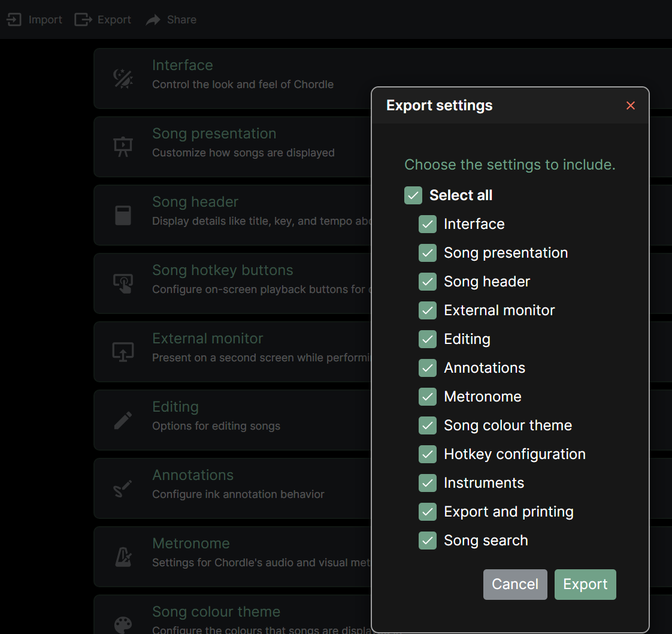Open the Metronome settings heading
Viewport: 672px width, 634px height.
click(191, 544)
